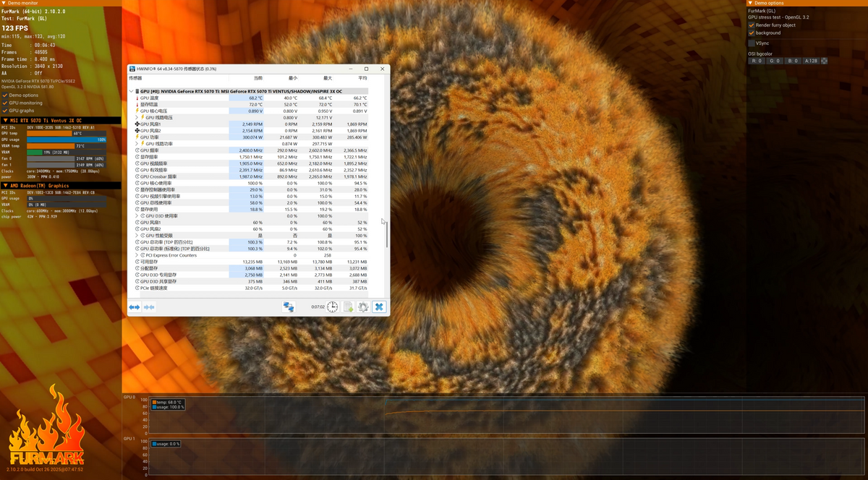Click the clock icon beside 显存频率

[x=137, y=157]
